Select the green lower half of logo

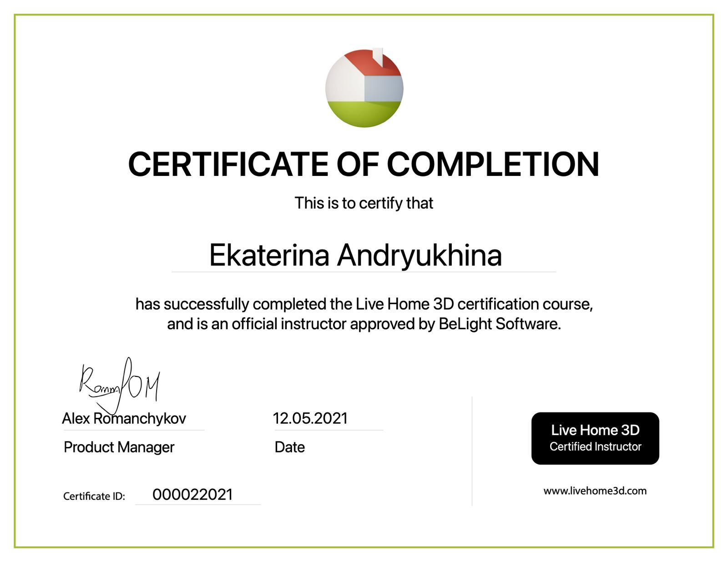(364, 114)
